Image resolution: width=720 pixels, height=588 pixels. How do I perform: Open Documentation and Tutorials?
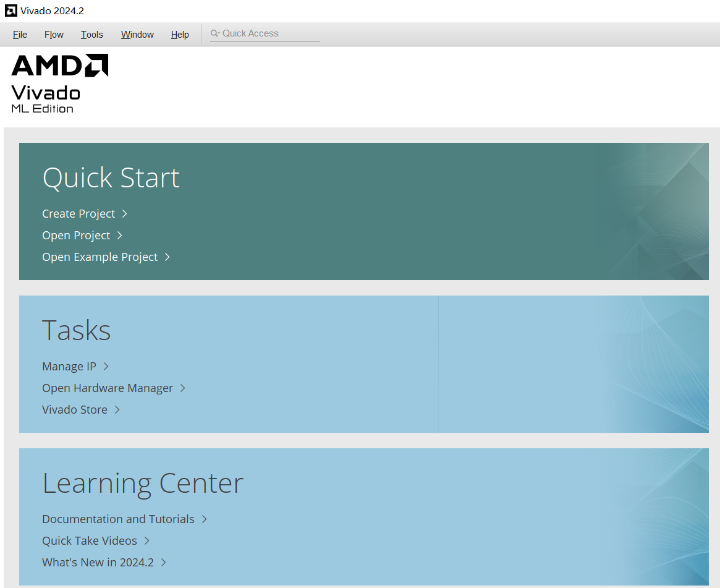(118, 519)
